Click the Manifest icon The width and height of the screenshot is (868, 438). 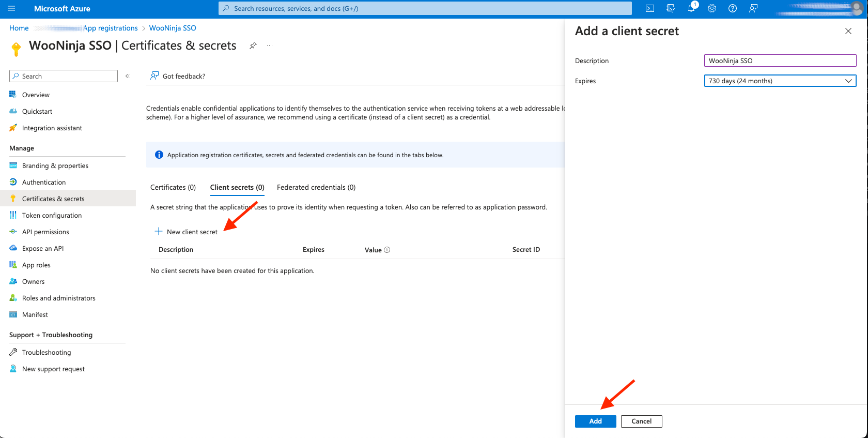[x=13, y=314]
